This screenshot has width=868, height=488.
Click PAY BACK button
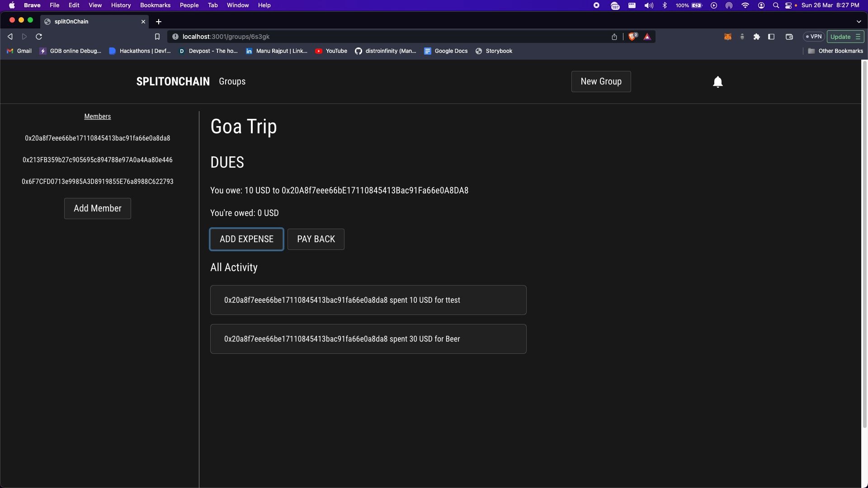(316, 239)
